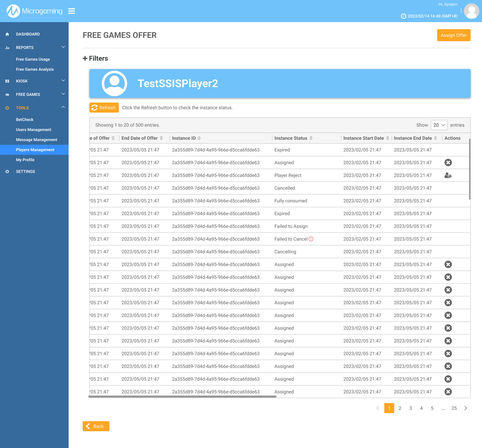Sort by Instance End Date column
Viewport: 482px width, 448px height.
coord(435,138)
